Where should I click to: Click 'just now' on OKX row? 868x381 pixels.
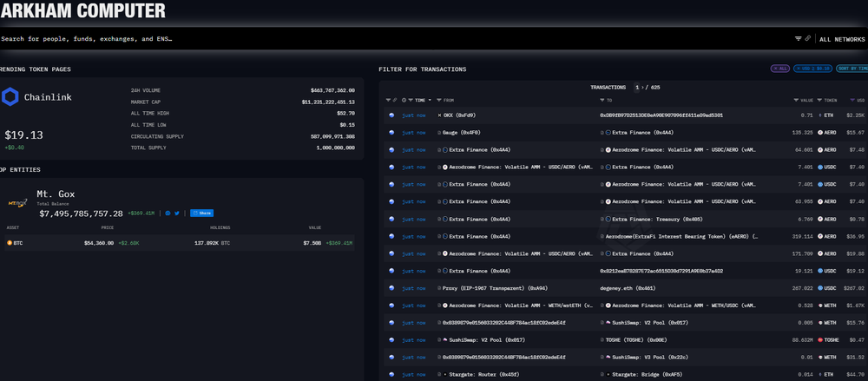pos(413,115)
